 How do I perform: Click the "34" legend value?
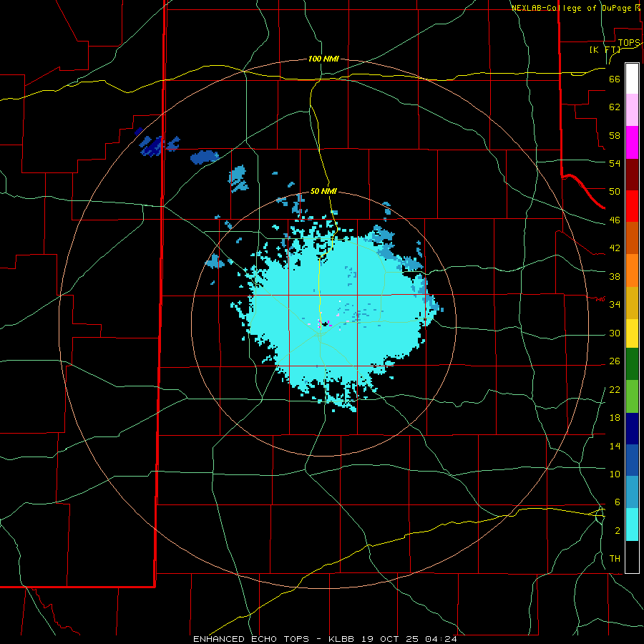[x=615, y=304]
